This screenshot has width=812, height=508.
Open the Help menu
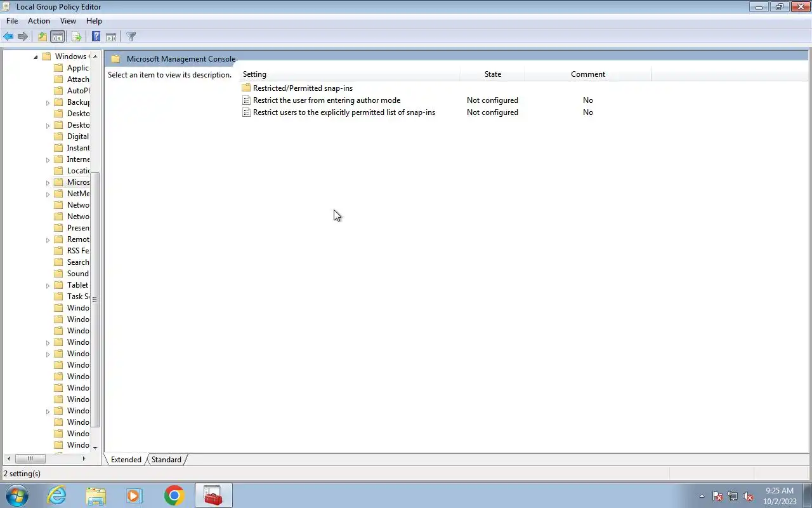94,21
